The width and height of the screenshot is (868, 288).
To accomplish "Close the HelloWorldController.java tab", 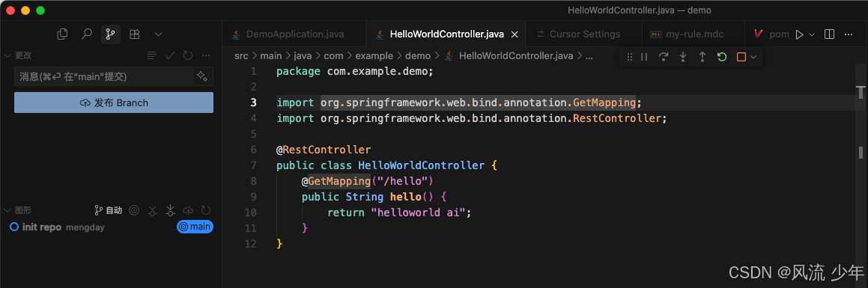I will coord(515,34).
